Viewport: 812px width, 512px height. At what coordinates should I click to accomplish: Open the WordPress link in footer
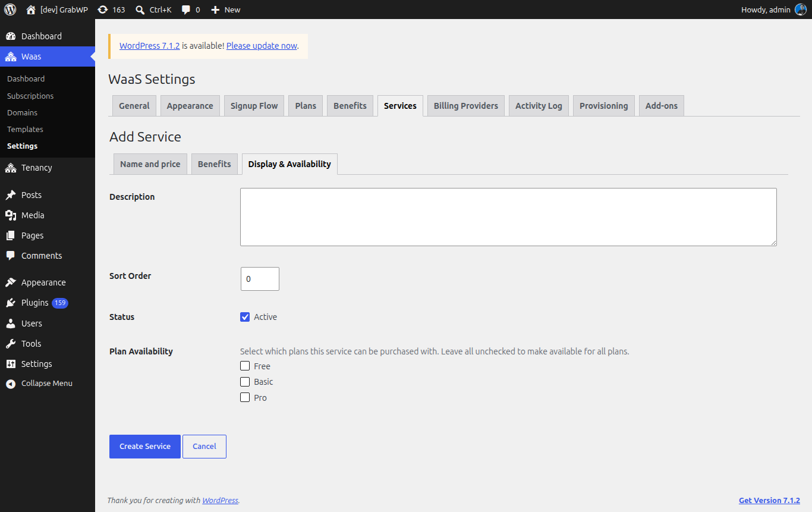click(221, 501)
